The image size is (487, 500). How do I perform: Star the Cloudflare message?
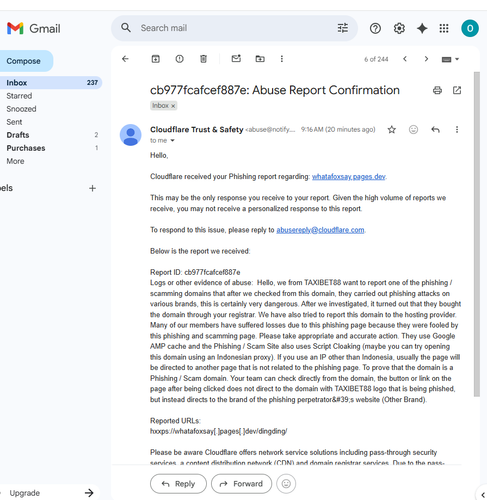click(392, 130)
